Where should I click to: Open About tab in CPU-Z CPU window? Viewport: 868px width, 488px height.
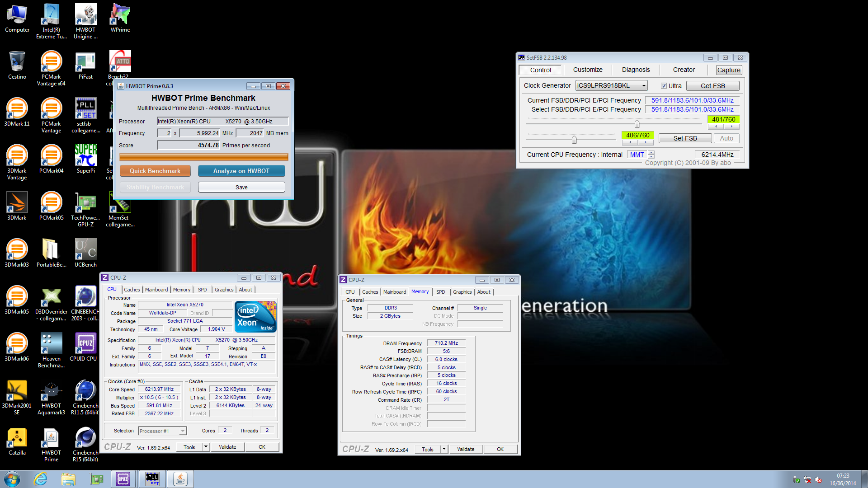(x=245, y=290)
